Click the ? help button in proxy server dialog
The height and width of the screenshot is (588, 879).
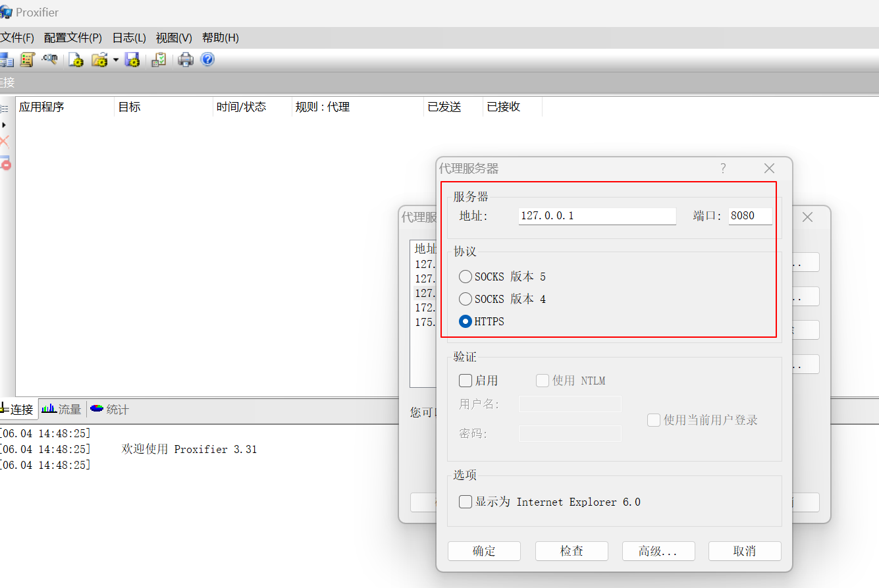coord(723,169)
